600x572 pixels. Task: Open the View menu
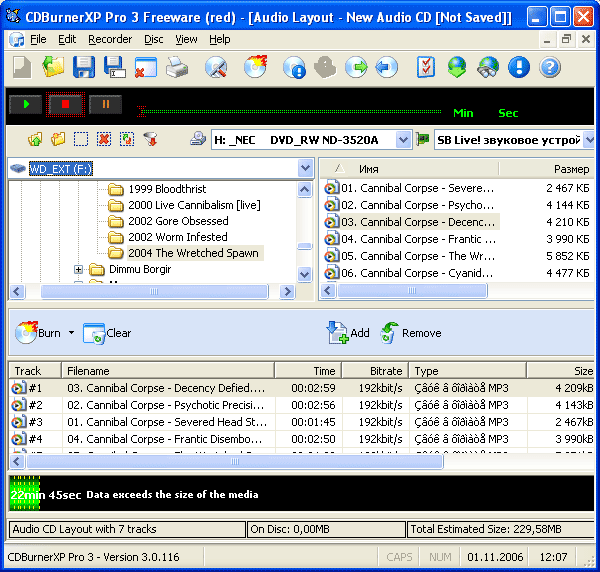coord(186,39)
